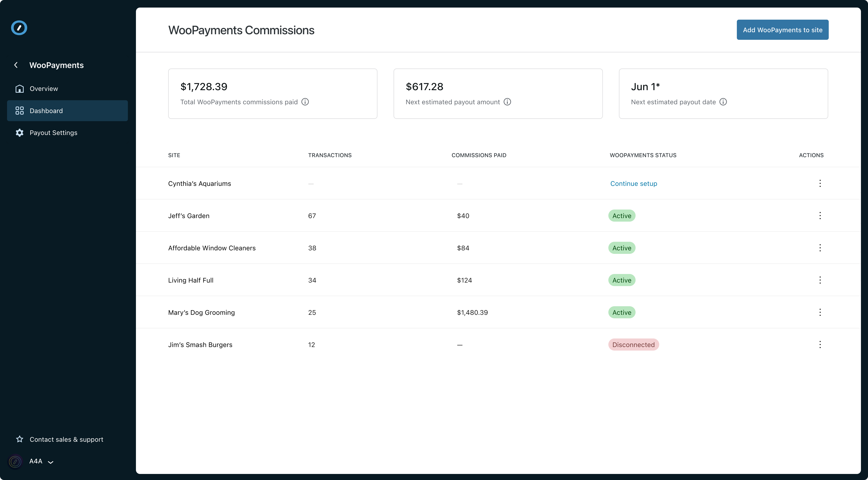Select the Dashboard sidebar item
Screen dimensions: 868x480
[46, 111]
